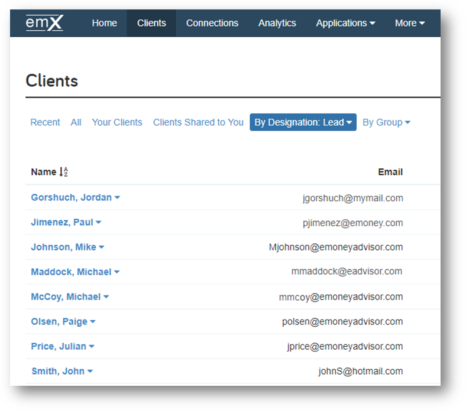Switch to the Connections tab
Screen dimensions: 466x410
pyautogui.click(x=212, y=23)
